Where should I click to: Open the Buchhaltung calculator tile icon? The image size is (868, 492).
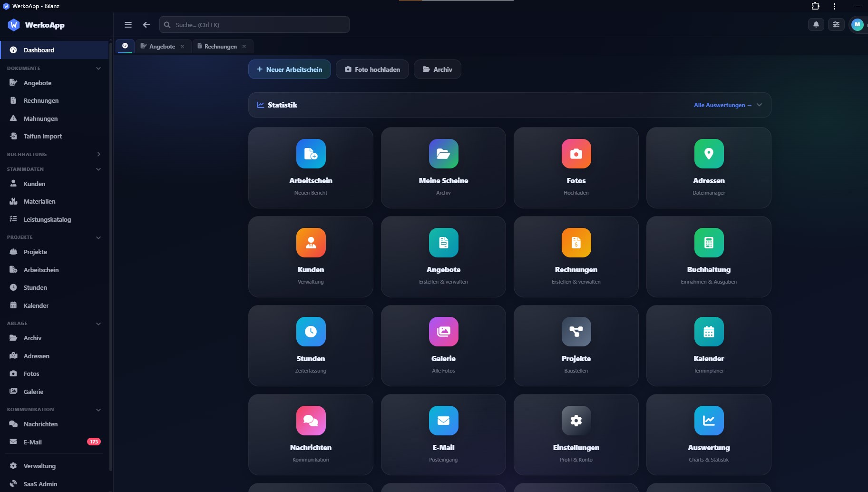point(709,243)
